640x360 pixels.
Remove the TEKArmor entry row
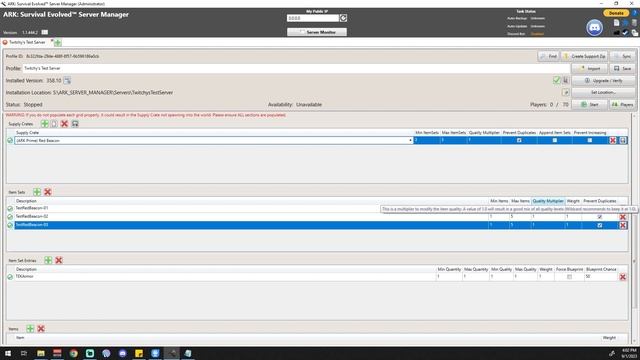623,277
